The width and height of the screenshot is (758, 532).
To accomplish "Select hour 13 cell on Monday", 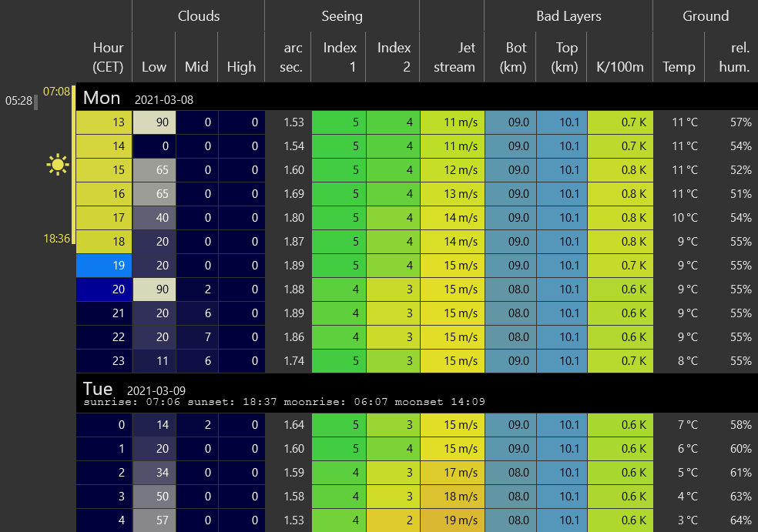I will click(x=104, y=122).
